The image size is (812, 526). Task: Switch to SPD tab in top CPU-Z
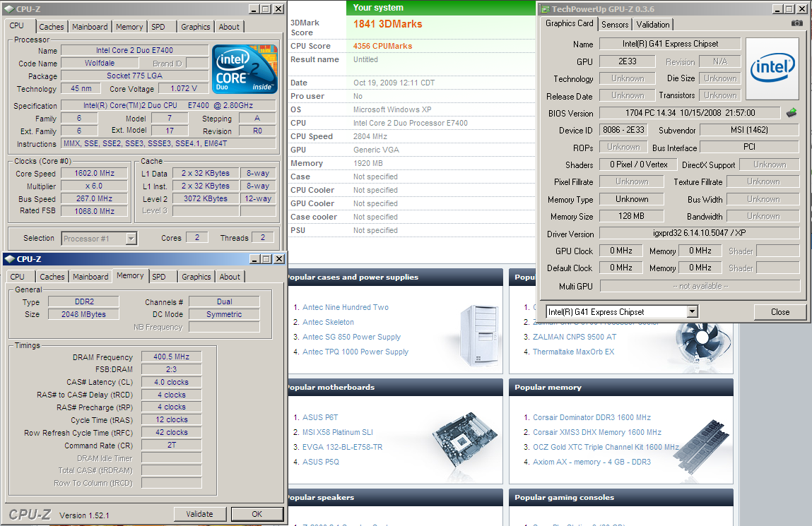[x=158, y=27]
